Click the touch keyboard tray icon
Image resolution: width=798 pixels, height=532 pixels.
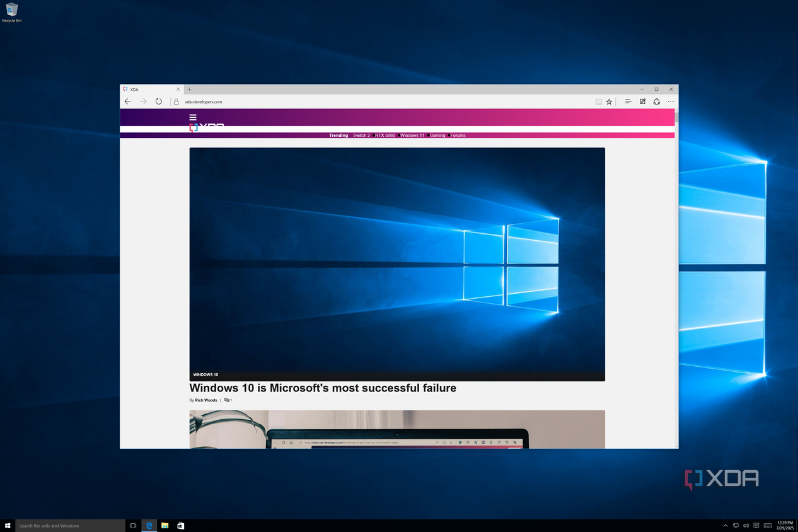tap(768, 526)
